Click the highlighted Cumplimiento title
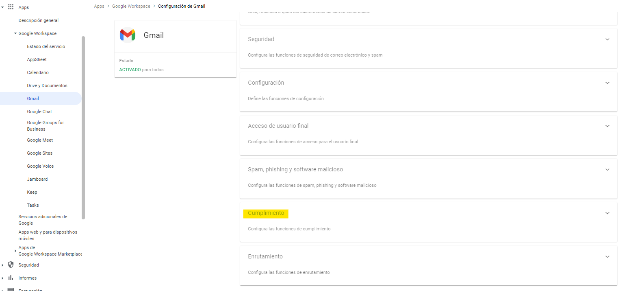The height and width of the screenshot is (291, 644). point(266,213)
